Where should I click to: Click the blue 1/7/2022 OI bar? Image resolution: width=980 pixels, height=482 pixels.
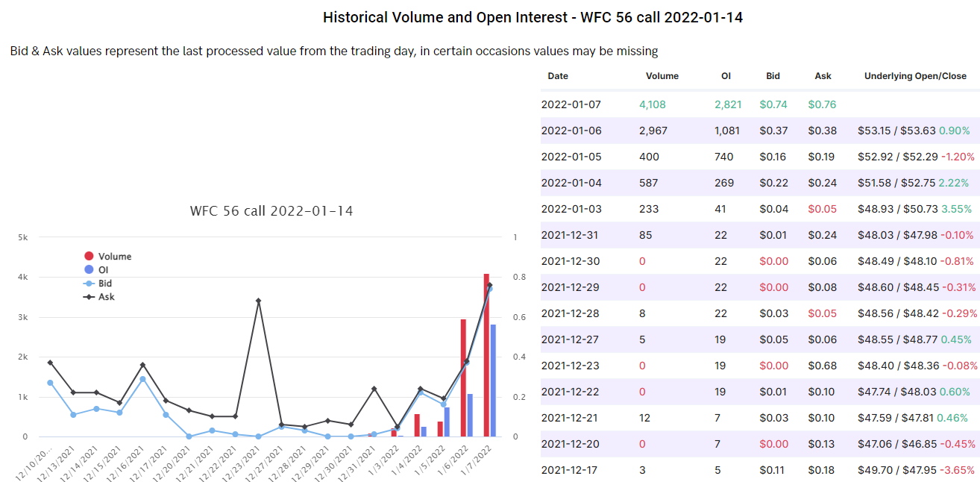[x=493, y=381]
